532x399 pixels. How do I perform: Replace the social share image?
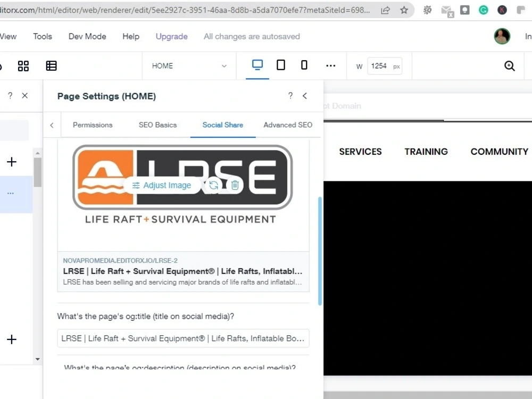214,185
